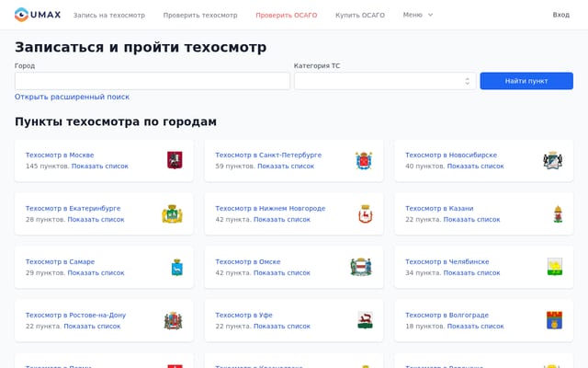The height and width of the screenshot is (368, 588).
Task: Show list for Казань card
Action: pyautogui.click(x=471, y=219)
